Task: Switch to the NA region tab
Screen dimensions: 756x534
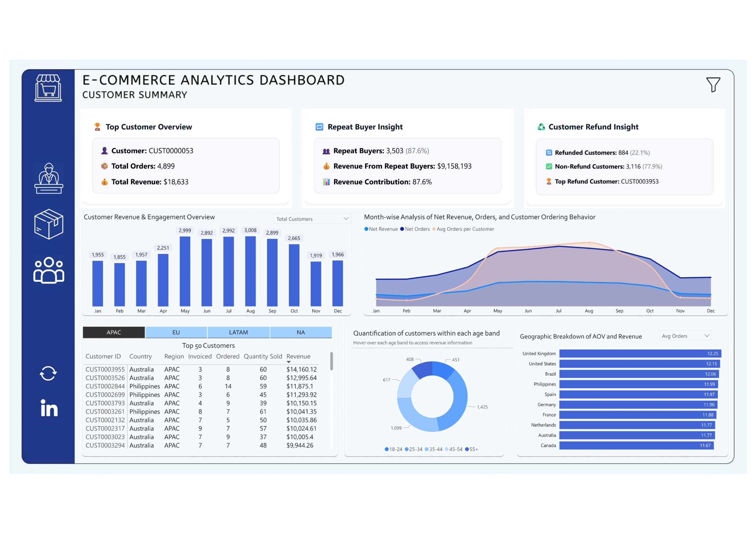Action: click(x=301, y=332)
